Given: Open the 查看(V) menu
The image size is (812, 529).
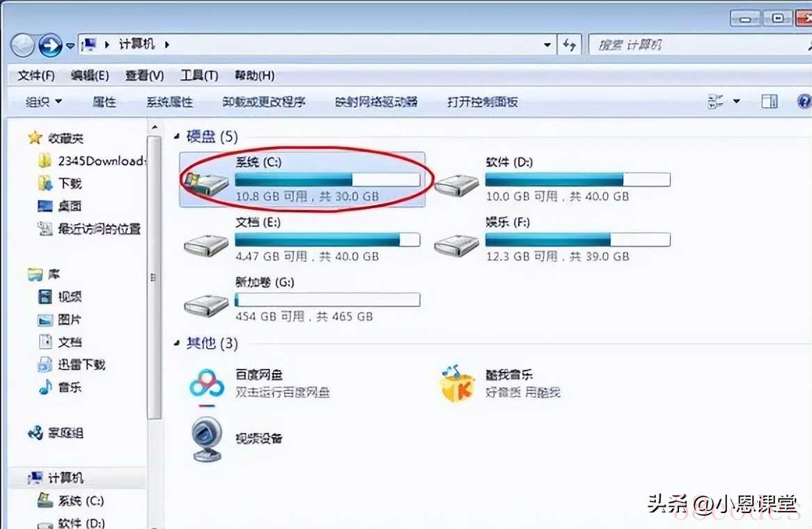Looking at the screenshot, I should pyautogui.click(x=144, y=76).
